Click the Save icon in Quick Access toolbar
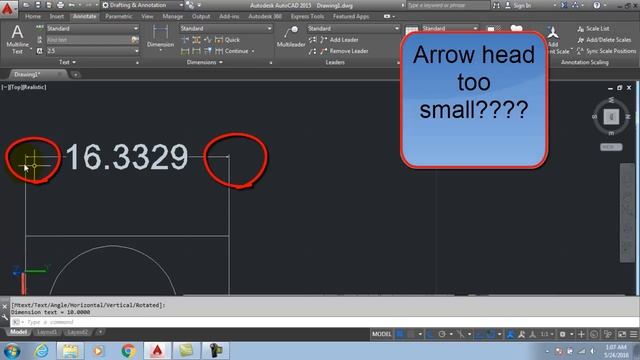Image resolution: width=640 pixels, height=360 pixels. pyautogui.click(x=38, y=5)
